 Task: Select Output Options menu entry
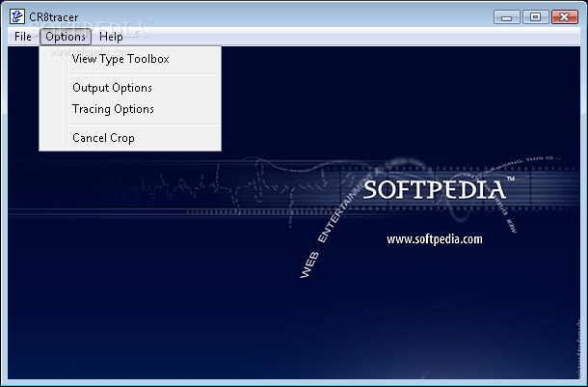pyautogui.click(x=130, y=88)
